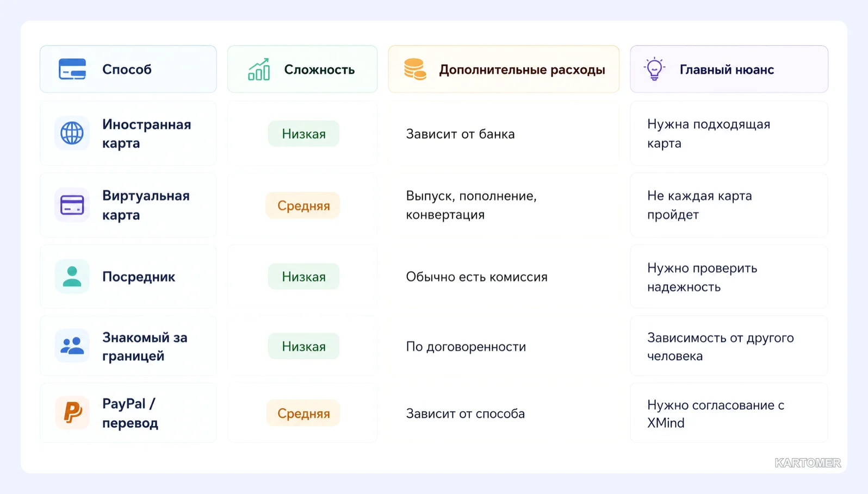Select the "Нужно проверить надежность" note
868x494 pixels.
pyautogui.click(x=702, y=277)
